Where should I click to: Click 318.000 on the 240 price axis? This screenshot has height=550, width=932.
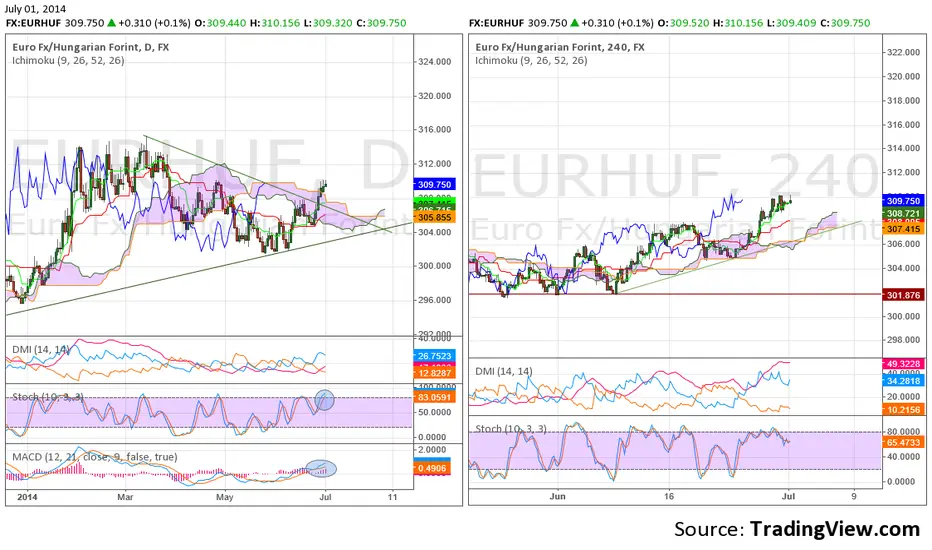tap(903, 100)
